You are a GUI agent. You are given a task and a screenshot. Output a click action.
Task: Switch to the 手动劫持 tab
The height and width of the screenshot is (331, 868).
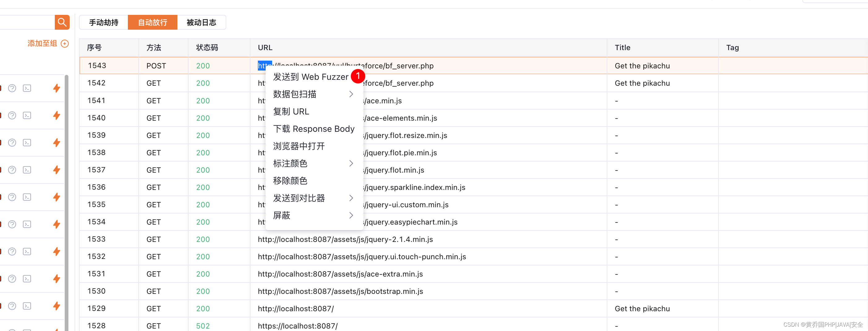tap(104, 22)
